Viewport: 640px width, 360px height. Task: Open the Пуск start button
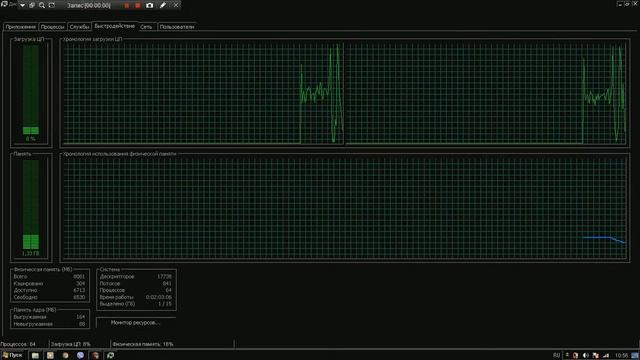(12, 355)
